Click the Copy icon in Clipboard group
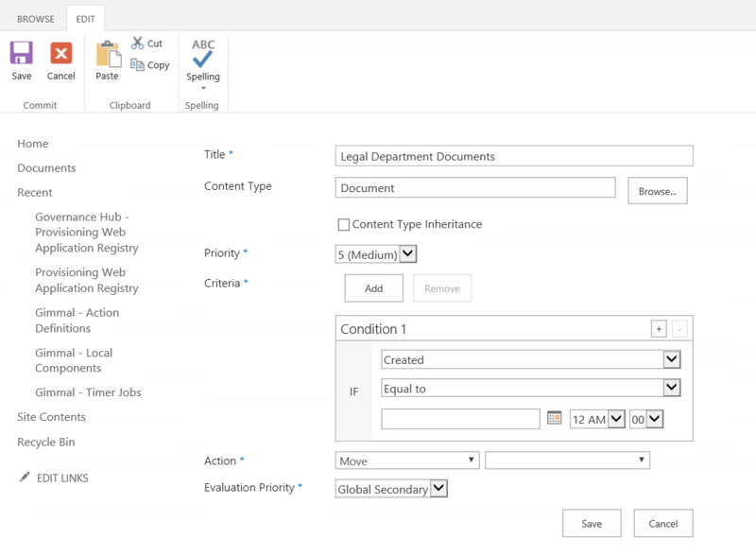This screenshot has width=756, height=556. 138,65
